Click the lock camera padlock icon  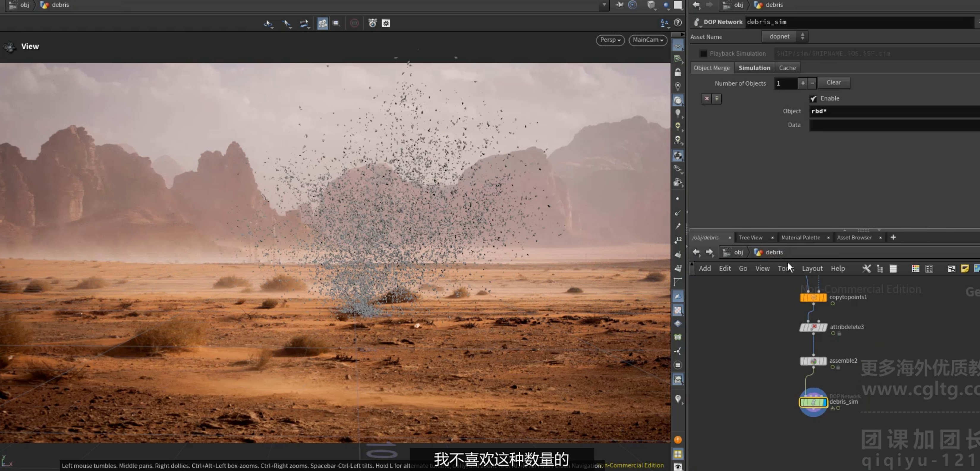tap(677, 72)
